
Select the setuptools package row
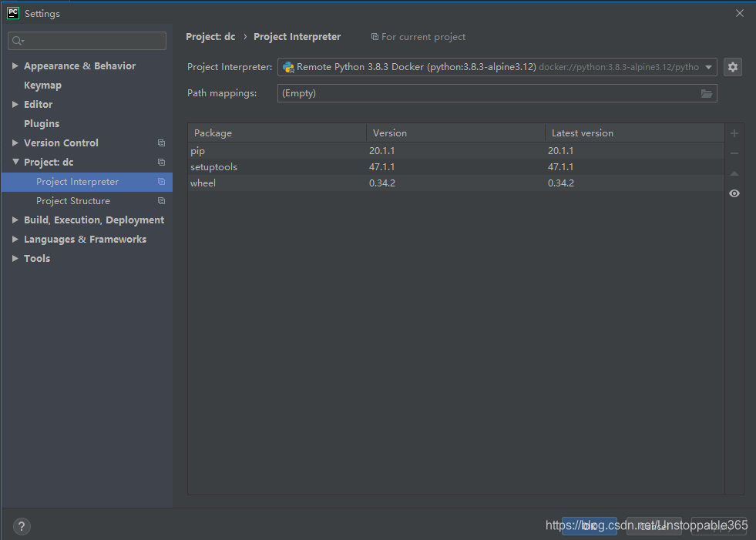456,167
